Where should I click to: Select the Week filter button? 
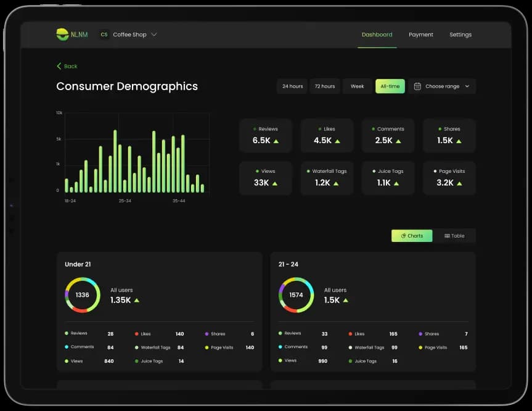(358, 86)
